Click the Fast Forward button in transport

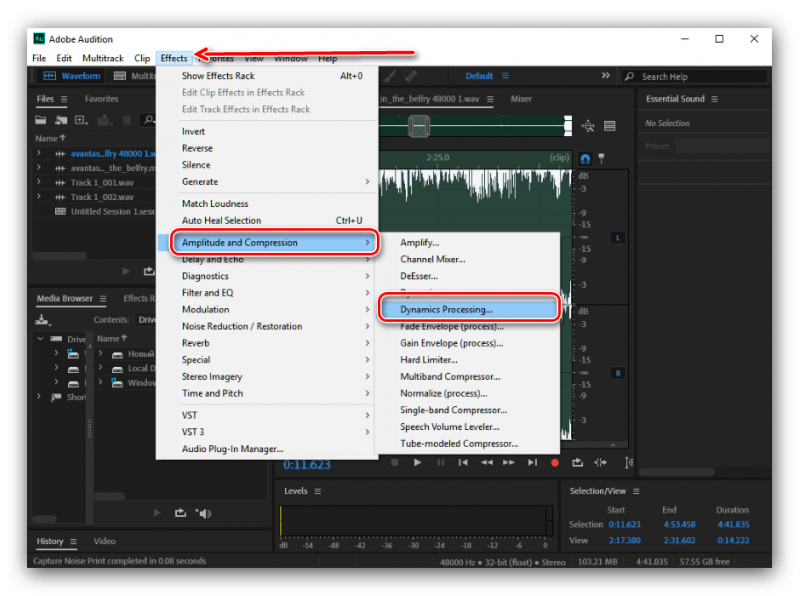tap(509, 462)
